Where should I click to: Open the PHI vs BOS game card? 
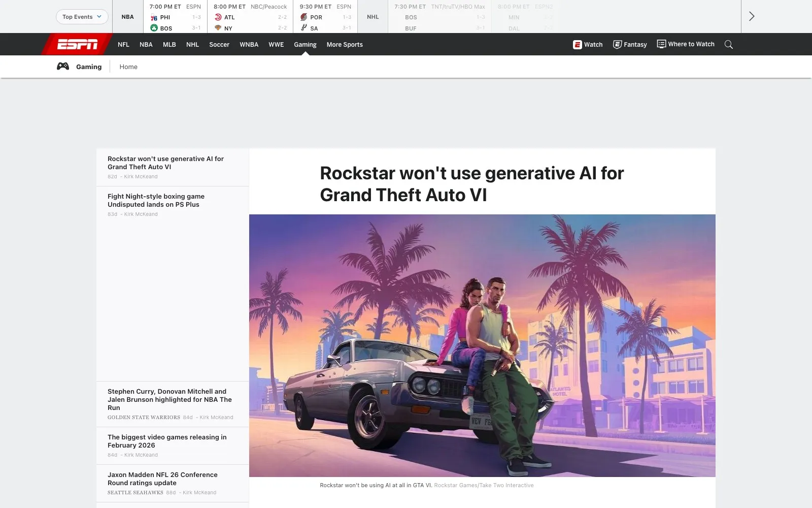point(175,17)
